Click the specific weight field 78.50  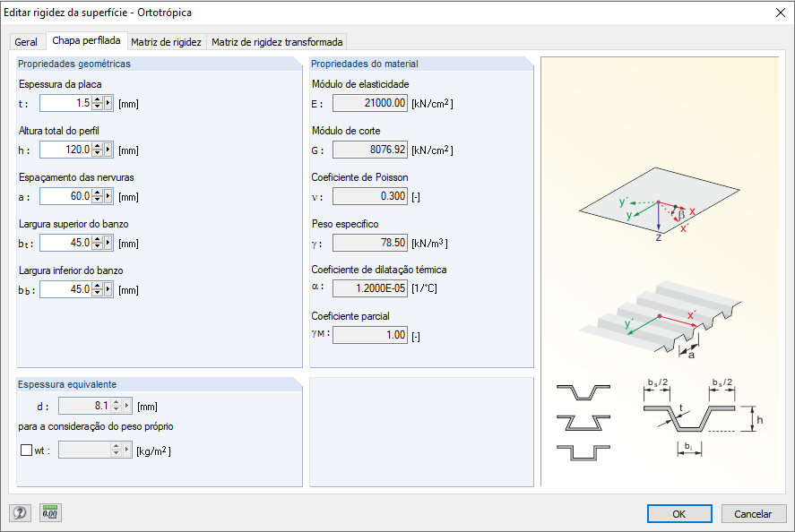[370, 243]
